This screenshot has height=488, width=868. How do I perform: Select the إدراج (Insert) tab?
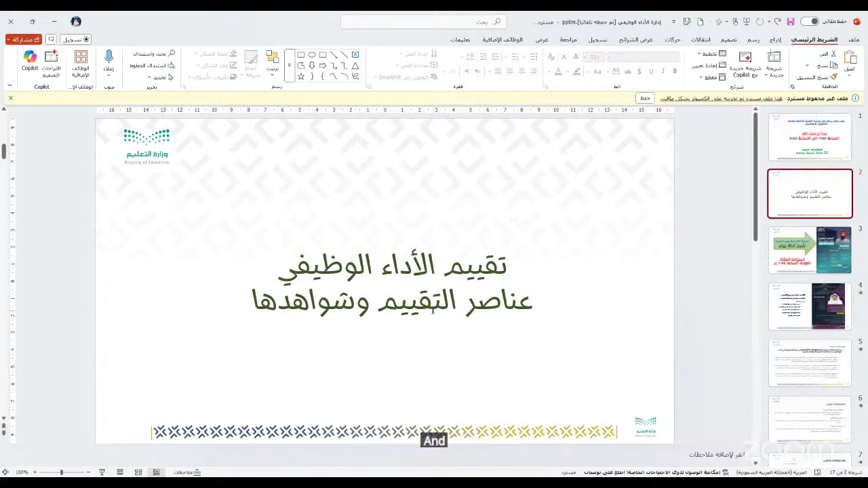point(776,39)
